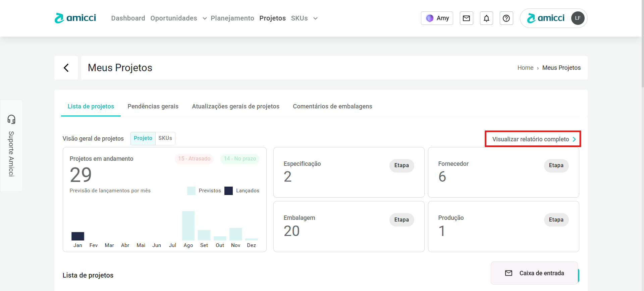Filter by 14 - No prazo badge

pos(240,159)
